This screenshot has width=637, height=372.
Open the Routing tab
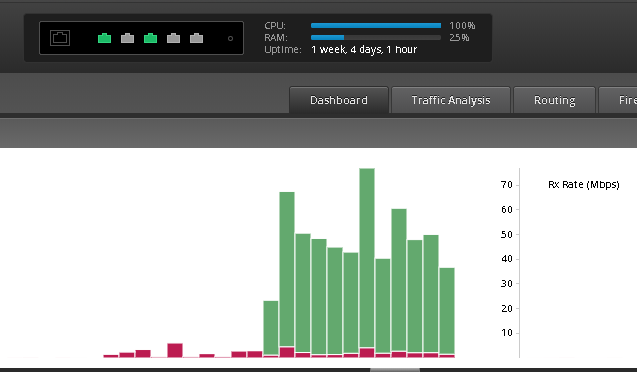[555, 100]
